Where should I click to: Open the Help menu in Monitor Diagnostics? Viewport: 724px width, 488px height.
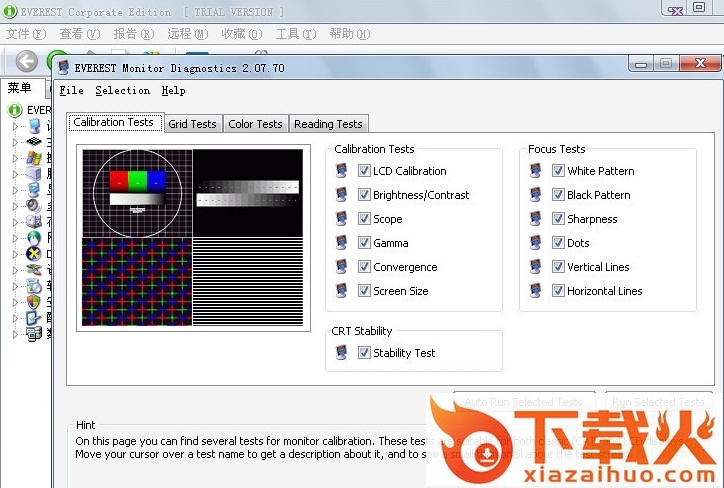point(174,90)
